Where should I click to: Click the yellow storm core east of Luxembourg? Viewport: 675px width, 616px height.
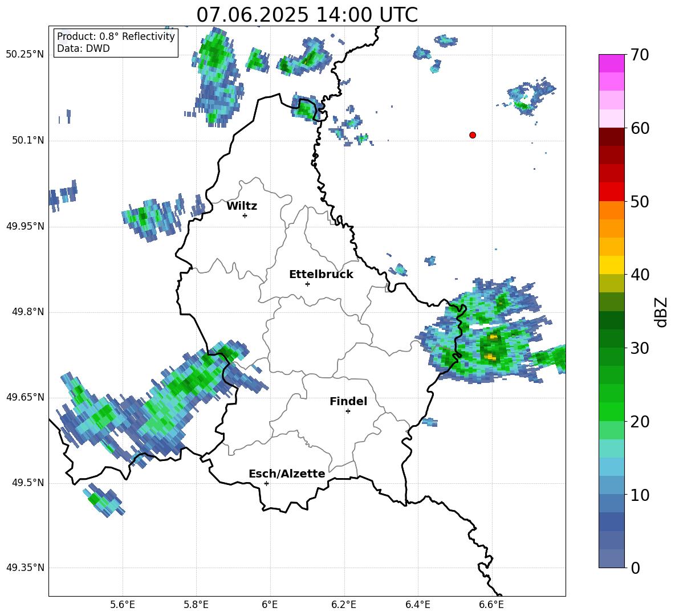(x=491, y=357)
